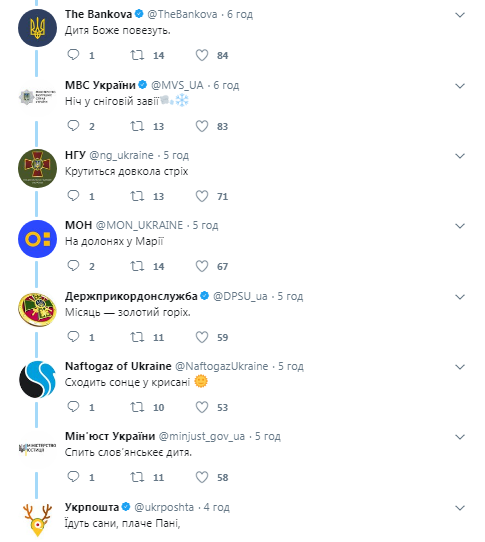Open the @TheBankova profile handle link

click(182, 14)
